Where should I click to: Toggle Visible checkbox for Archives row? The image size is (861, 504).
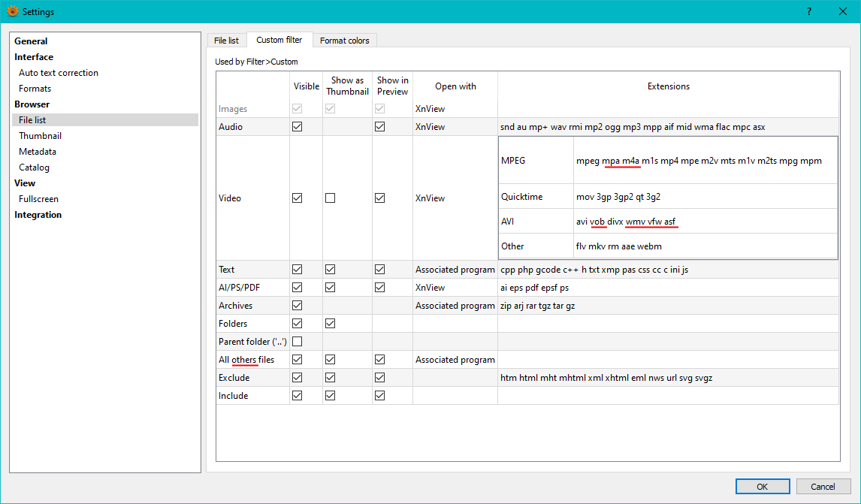coord(298,306)
